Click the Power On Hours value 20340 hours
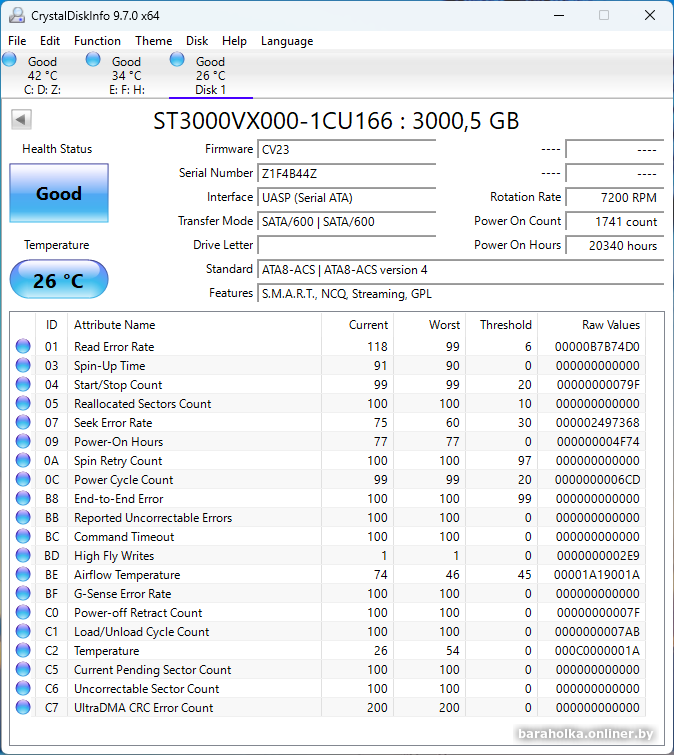The width and height of the screenshot is (674, 755). coord(615,245)
